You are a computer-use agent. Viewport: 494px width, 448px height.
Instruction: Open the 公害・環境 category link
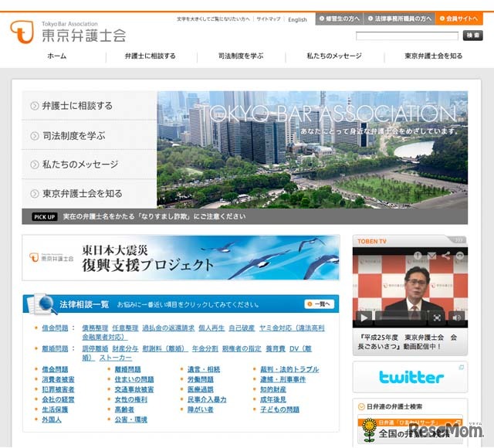click(131, 419)
